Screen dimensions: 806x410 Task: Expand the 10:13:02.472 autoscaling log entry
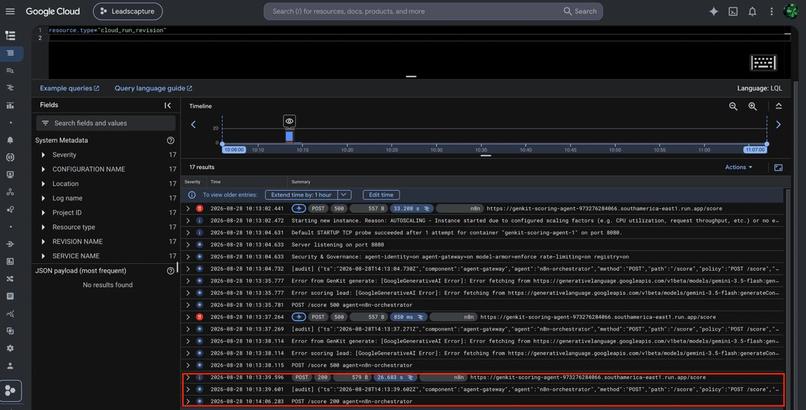(188, 220)
